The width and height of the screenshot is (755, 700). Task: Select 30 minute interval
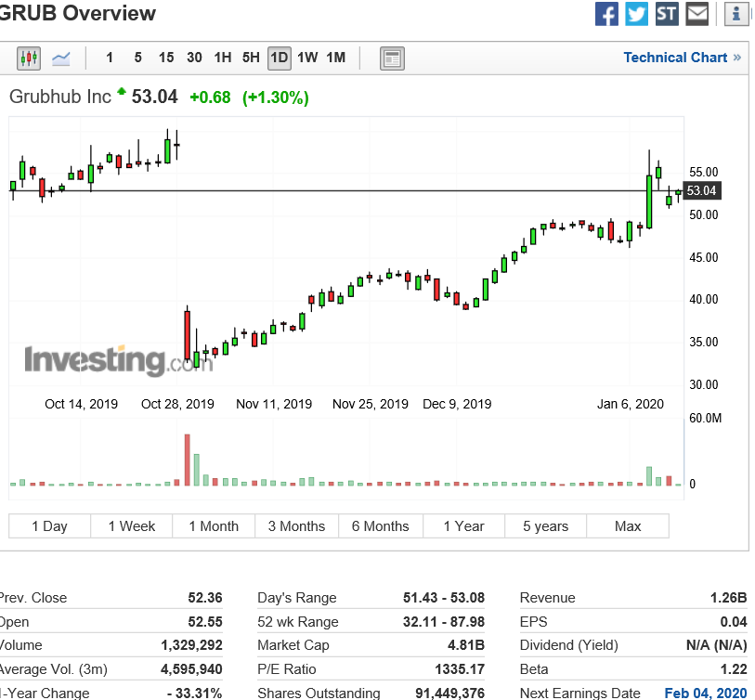194,58
